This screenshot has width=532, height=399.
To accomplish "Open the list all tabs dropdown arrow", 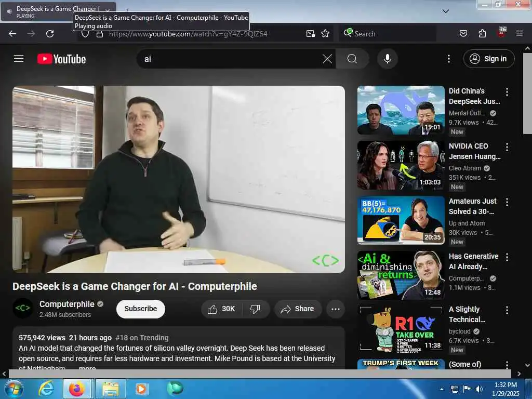I will pos(445,11).
